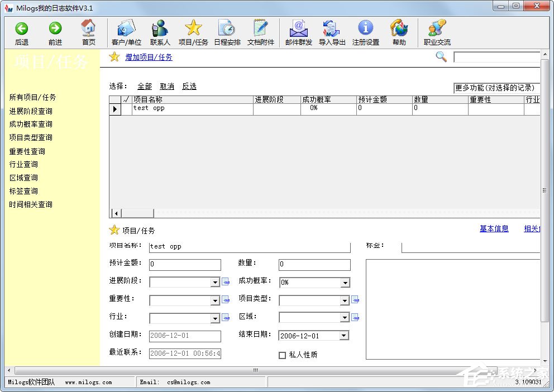Click the 项目名称 field containing test opp
The width and height of the screenshot is (554, 392).
click(x=250, y=247)
